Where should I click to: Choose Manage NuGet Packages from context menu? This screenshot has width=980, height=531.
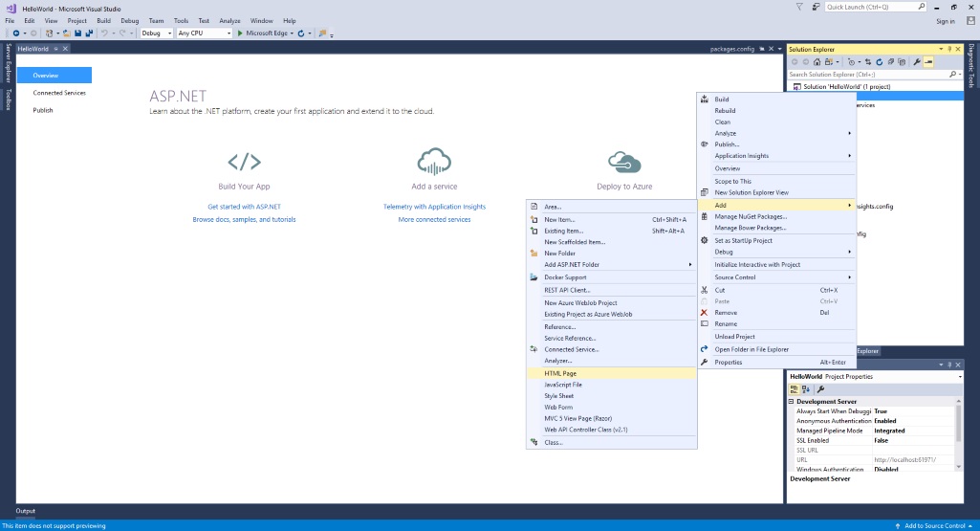pyautogui.click(x=751, y=216)
